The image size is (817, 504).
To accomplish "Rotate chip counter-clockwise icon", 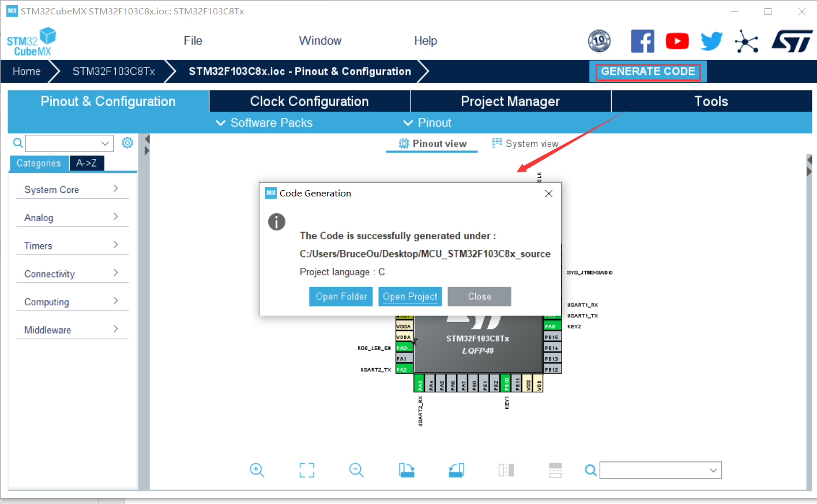I will click(456, 470).
